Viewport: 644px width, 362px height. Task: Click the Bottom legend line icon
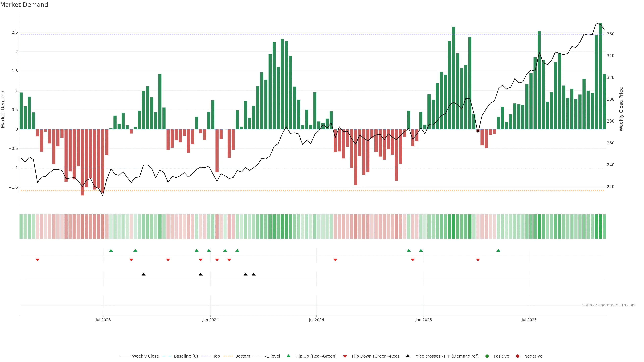[228, 356]
